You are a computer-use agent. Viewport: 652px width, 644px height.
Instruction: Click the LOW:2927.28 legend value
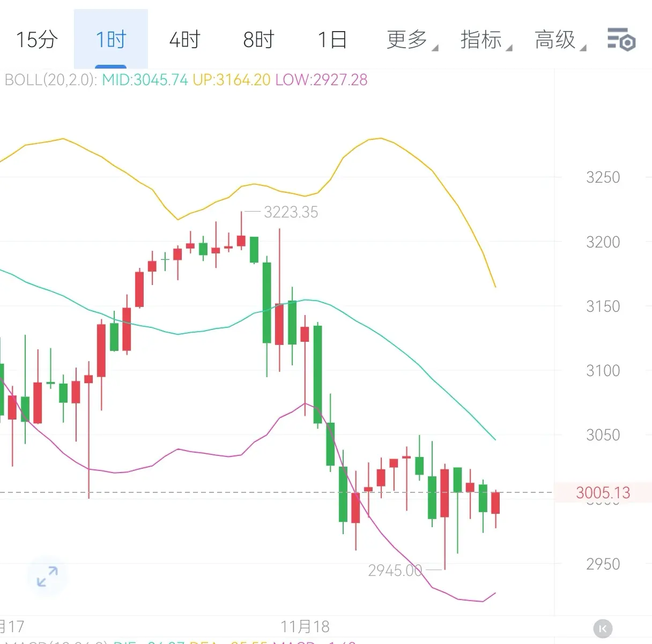click(321, 80)
